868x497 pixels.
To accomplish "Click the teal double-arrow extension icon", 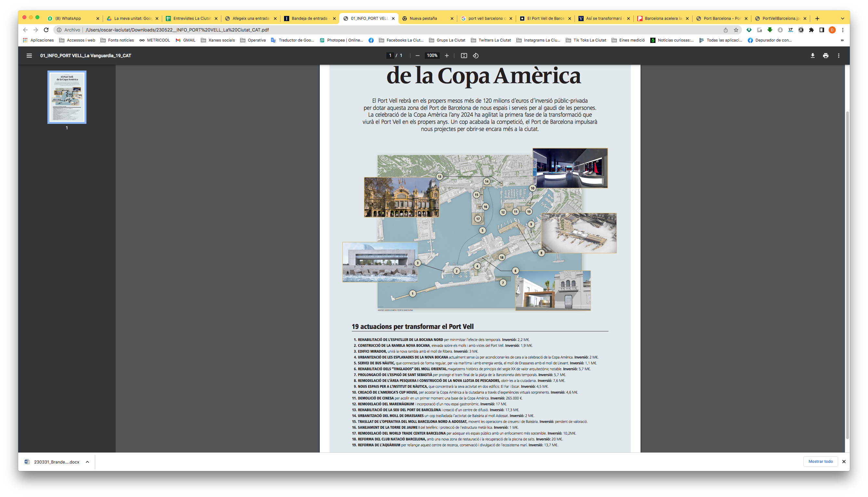I will 749,30.
